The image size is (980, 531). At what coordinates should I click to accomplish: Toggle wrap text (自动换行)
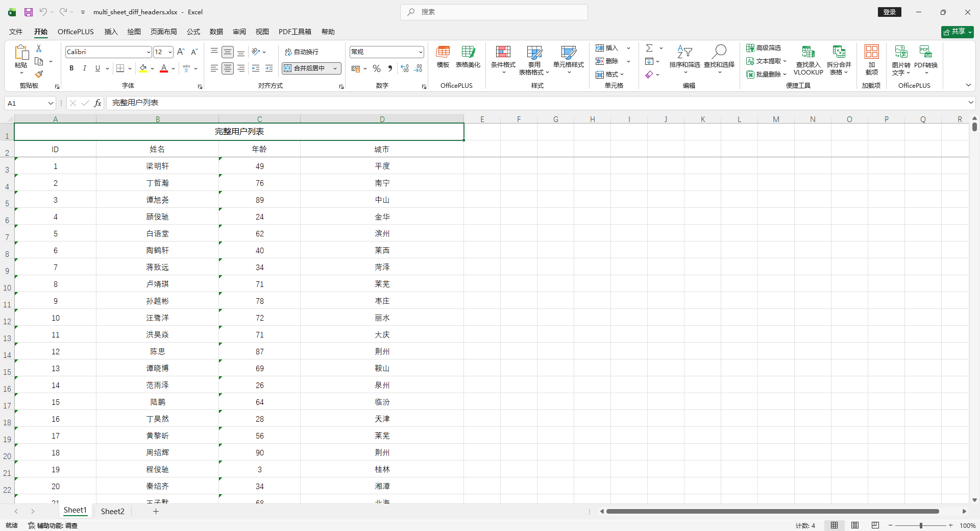click(x=302, y=52)
